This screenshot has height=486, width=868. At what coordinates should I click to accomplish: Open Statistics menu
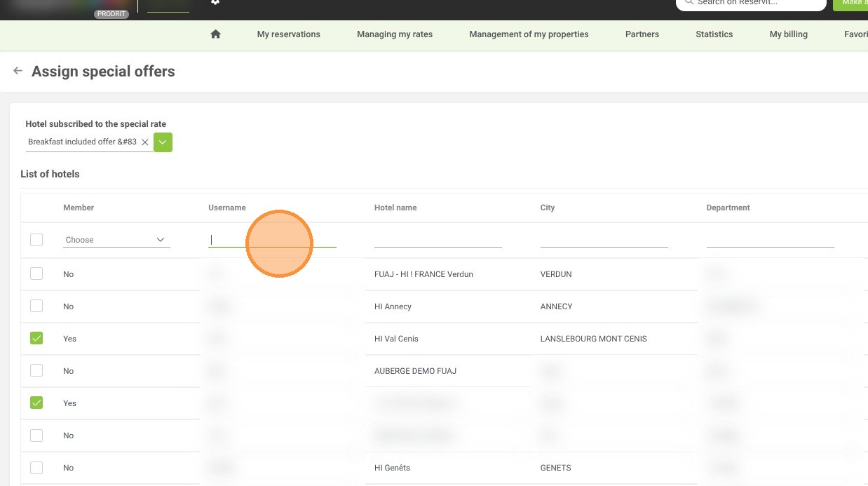pos(714,34)
